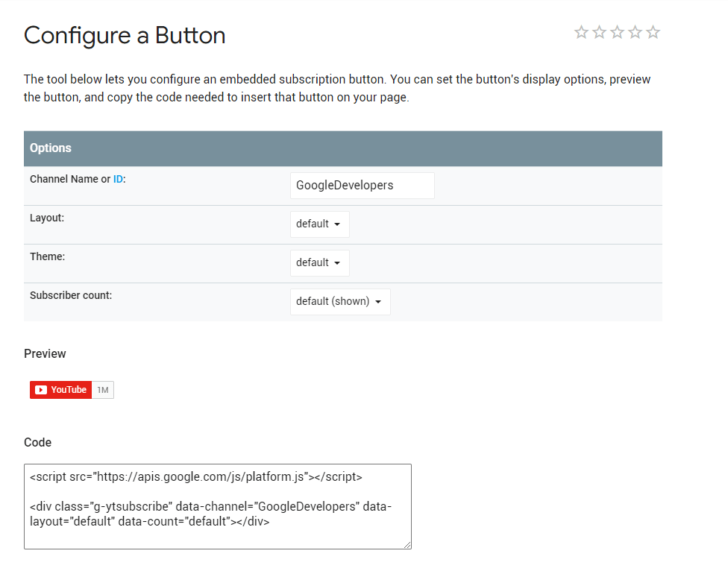The image size is (728, 580).
Task: Focus the GoogleDevelopers channel name field
Action: click(x=362, y=186)
